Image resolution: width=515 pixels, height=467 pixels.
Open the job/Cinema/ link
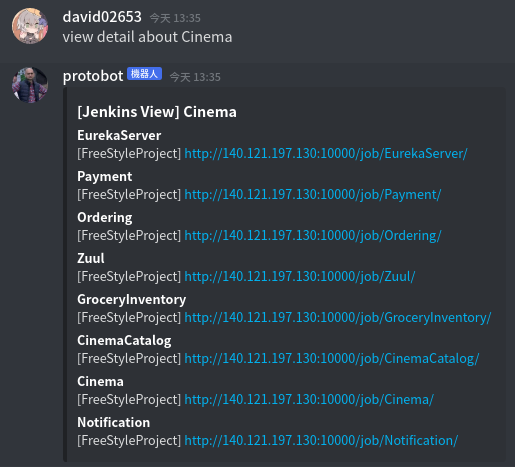[309, 400]
